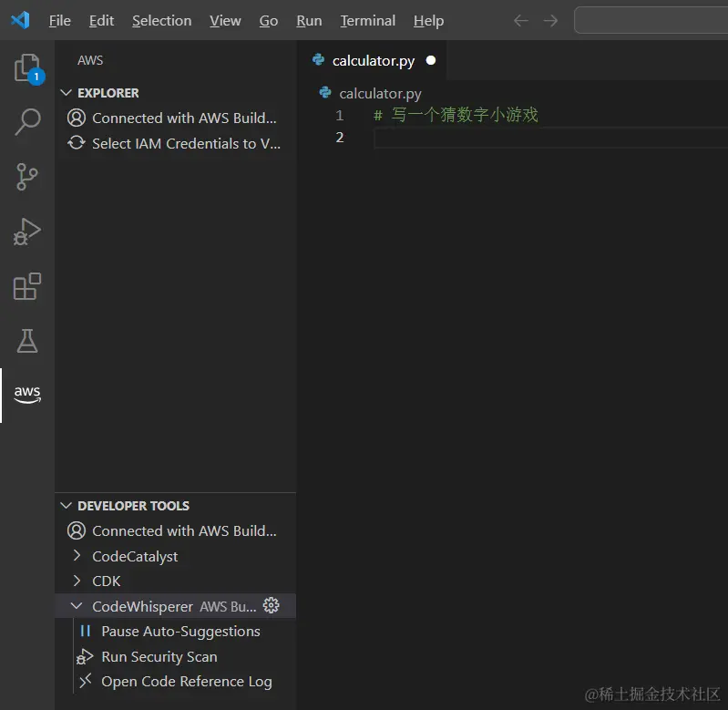The height and width of the screenshot is (710, 728).
Task: Go back using the left arrow
Action: point(521,20)
